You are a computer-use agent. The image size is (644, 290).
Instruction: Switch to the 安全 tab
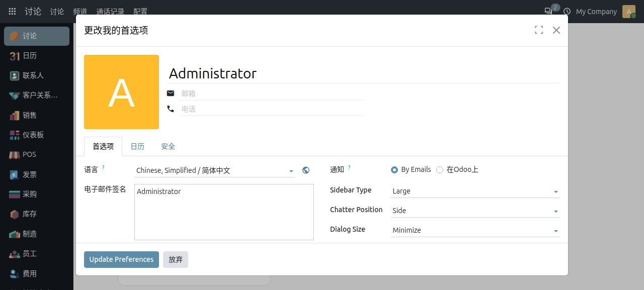point(168,146)
